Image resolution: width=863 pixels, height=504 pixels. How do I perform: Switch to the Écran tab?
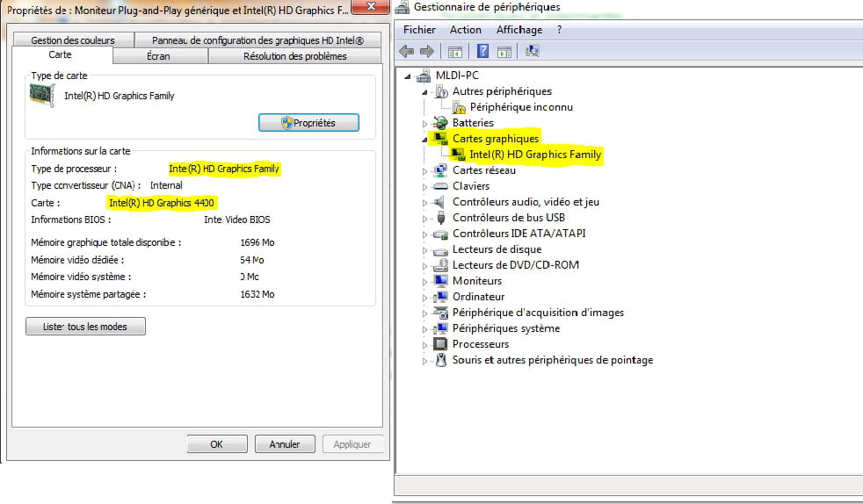(x=158, y=56)
